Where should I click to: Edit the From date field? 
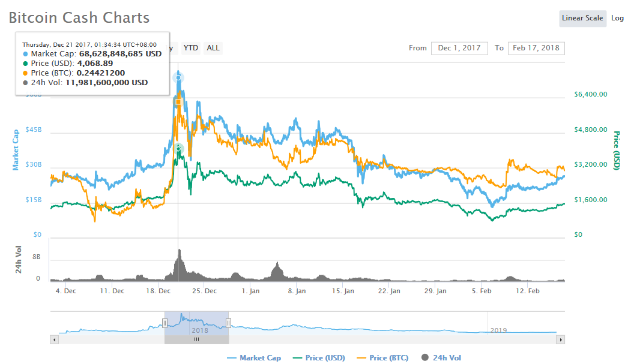pos(459,48)
